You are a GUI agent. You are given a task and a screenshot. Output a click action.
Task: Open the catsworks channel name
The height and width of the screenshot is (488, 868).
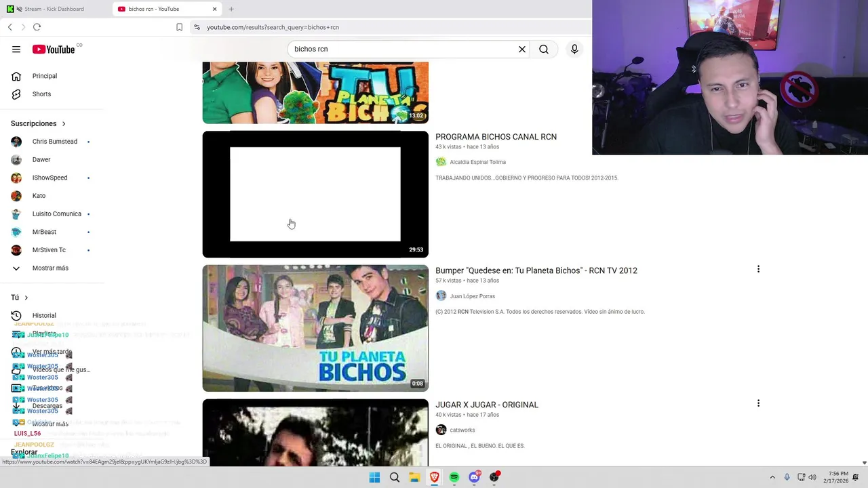462,430
